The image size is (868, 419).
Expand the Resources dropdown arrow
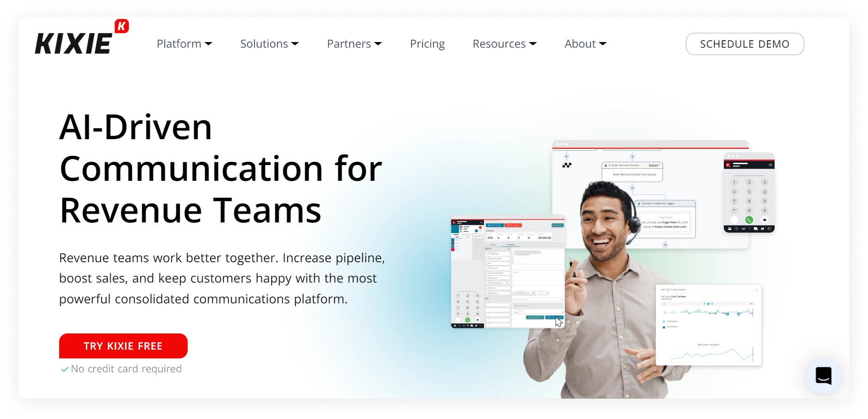(532, 44)
